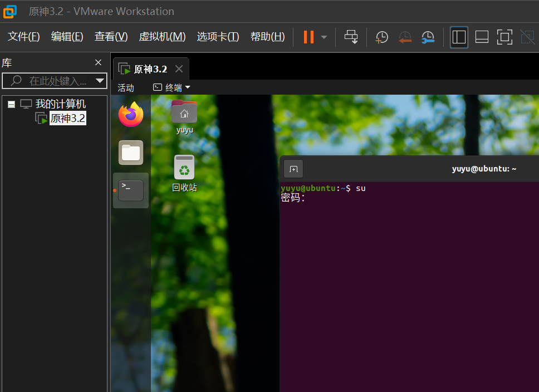Take a snapshot of the VM
The image size is (539, 392).
[382, 37]
